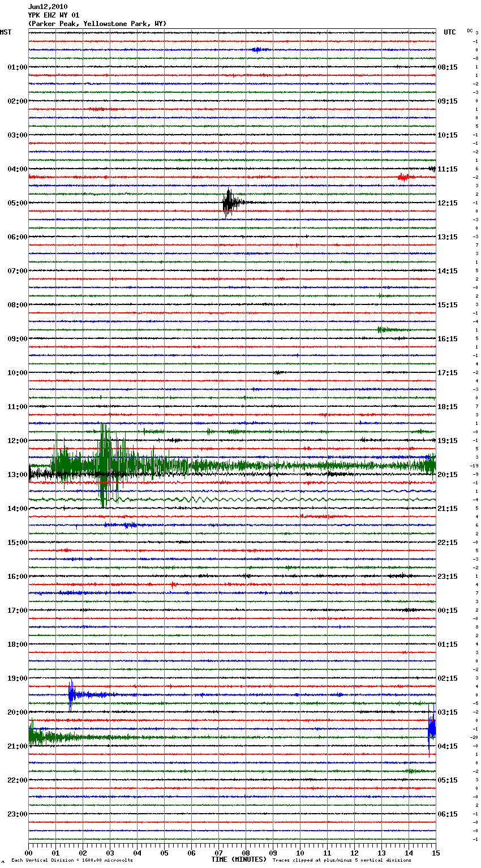Screen dimensions: 481x868
Task: Click the 22:15 UTC time label
Action: tap(448, 543)
